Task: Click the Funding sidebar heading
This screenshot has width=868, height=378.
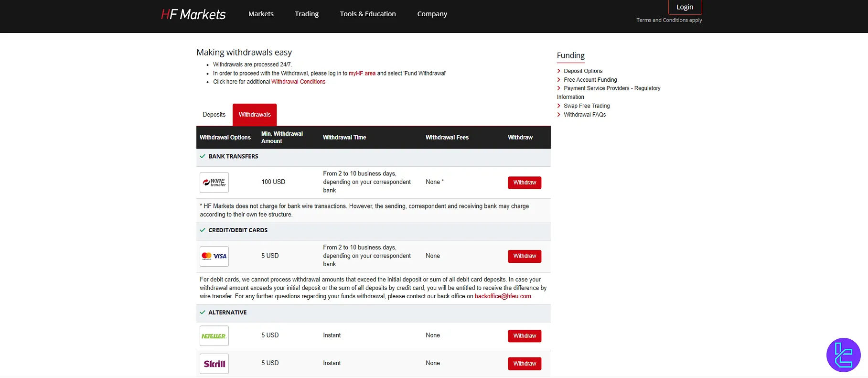Action: coord(570,55)
